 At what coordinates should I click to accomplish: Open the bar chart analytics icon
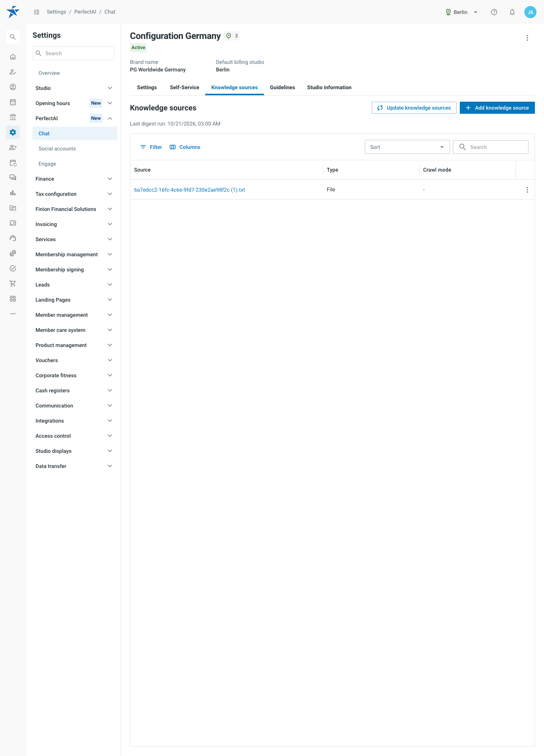(x=13, y=193)
